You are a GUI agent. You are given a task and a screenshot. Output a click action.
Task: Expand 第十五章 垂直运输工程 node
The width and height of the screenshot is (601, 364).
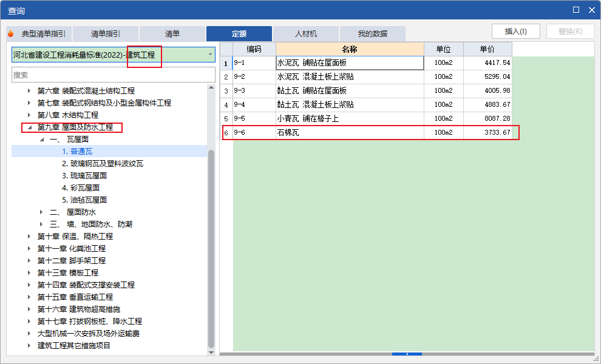tap(29, 297)
